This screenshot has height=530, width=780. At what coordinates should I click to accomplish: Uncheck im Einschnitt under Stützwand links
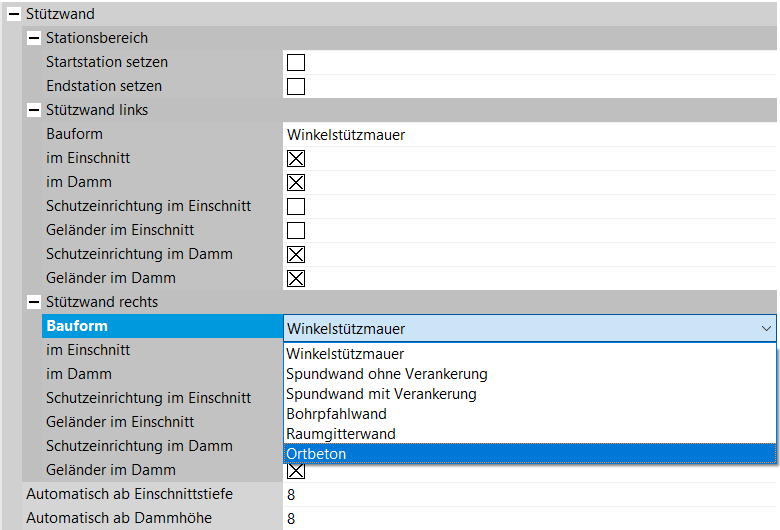[296, 158]
